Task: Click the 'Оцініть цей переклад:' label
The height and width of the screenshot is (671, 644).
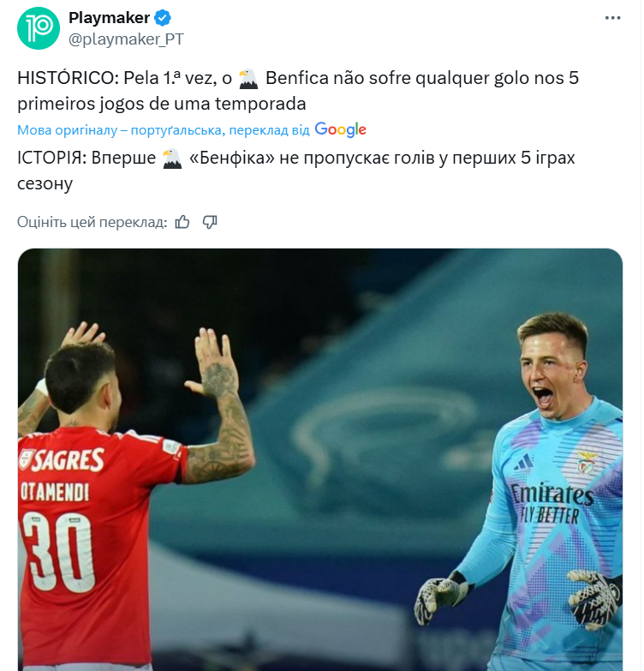Action: tap(92, 222)
